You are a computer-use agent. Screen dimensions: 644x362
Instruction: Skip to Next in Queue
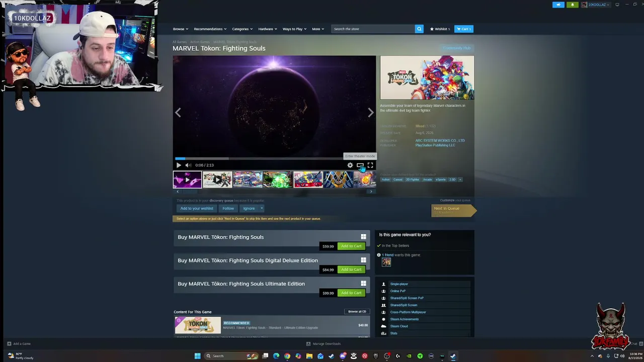tap(453, 210)
